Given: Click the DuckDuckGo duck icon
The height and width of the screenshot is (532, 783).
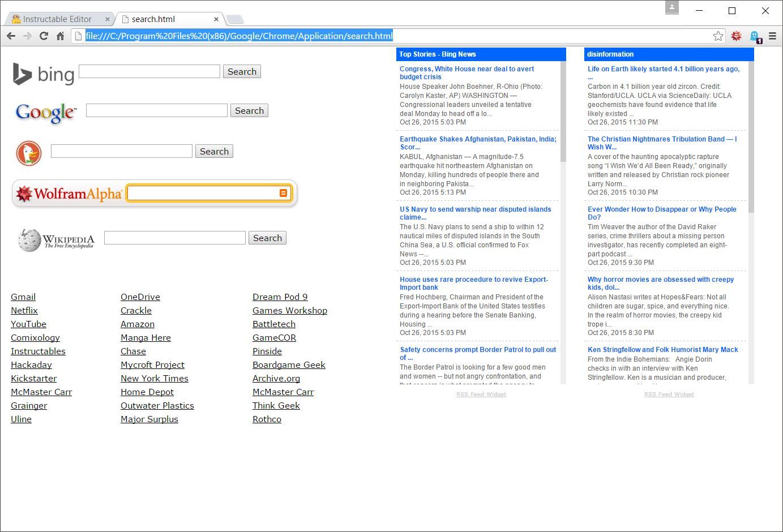Looking at the screenshot, I should [28, 153].
